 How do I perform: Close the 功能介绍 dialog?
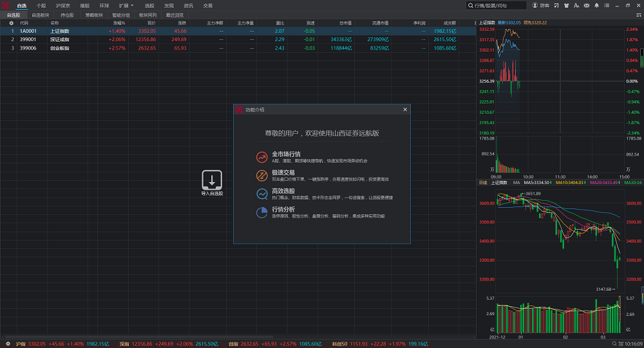pos(405,109)
